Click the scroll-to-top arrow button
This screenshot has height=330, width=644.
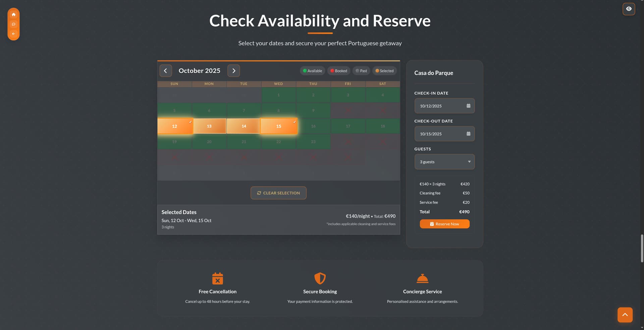pos(625,315)
